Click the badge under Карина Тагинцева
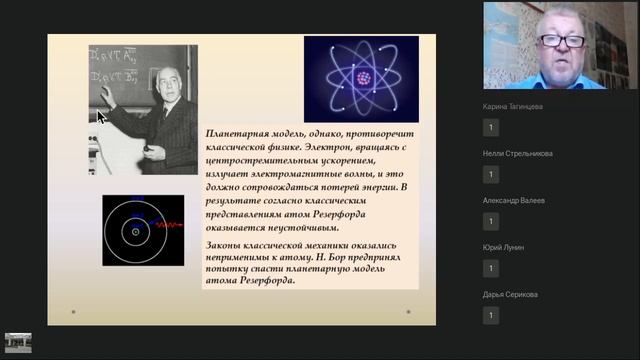The width and height of the screenshot is (640, 360). [x=491, y=128]
